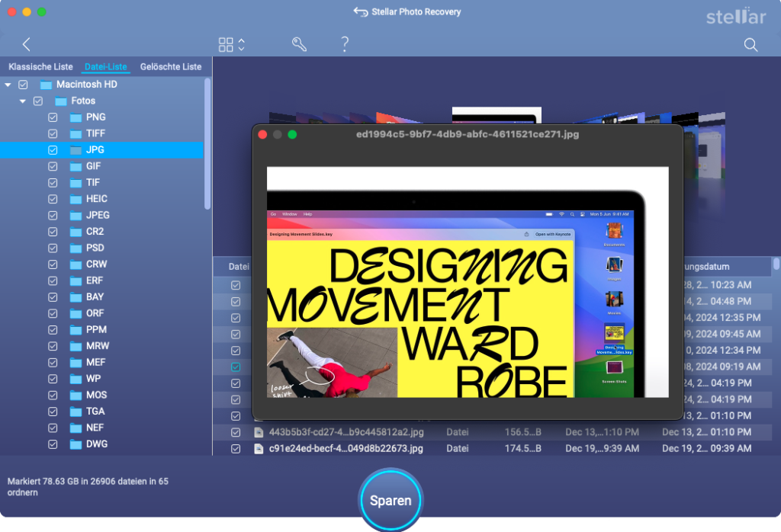Open the grid view switcher icon
The image size is (781, 532).
226,44
